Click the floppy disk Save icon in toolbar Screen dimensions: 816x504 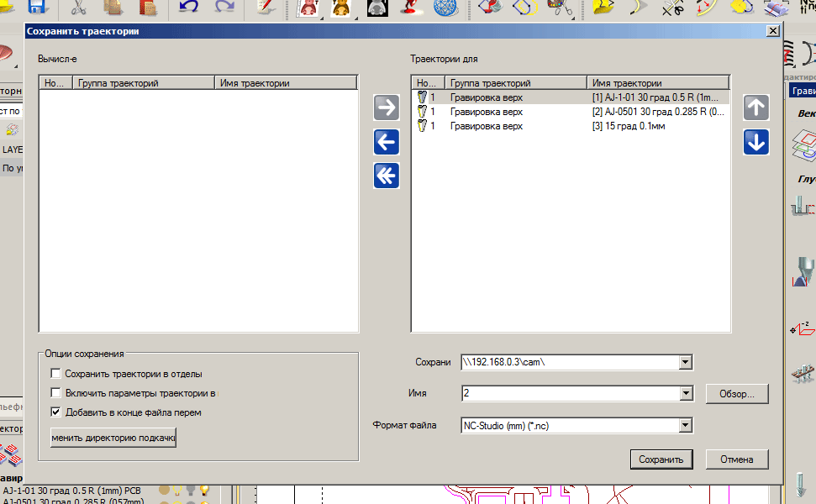[x=38, y=8]
